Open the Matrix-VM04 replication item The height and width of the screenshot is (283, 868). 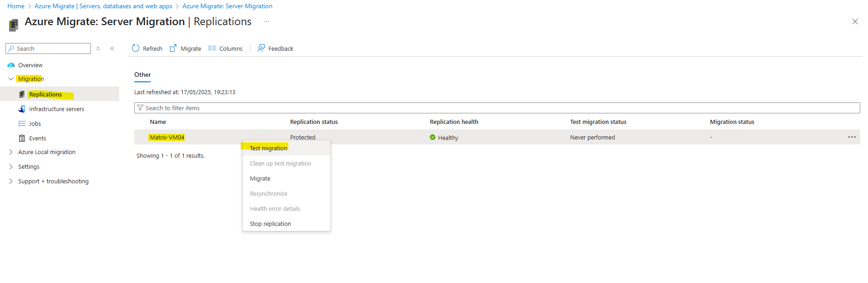point(167,137)
